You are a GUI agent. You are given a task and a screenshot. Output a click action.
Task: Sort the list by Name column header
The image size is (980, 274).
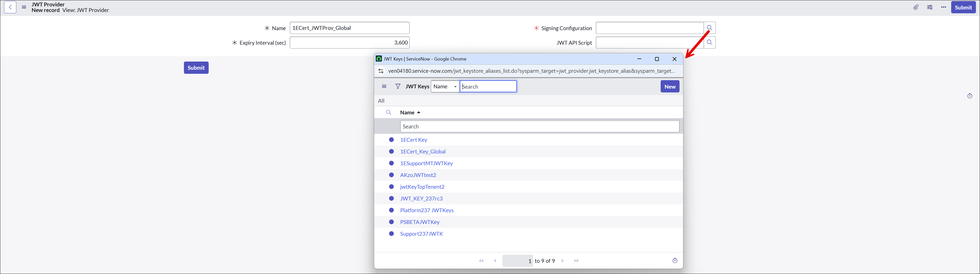coord(407,112)
